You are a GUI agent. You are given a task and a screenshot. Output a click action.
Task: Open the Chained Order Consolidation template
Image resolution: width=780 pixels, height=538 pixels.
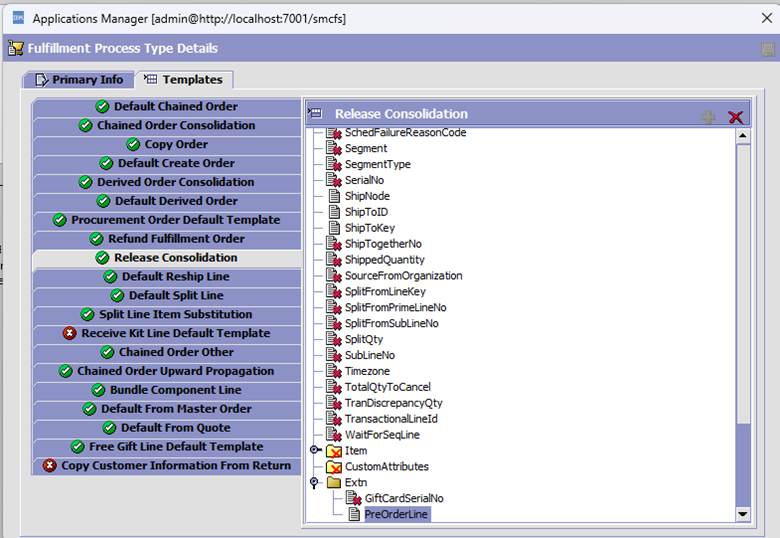click(175, 125)
